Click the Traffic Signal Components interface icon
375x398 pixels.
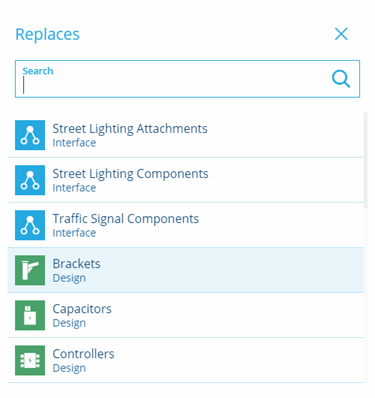tap(30, 225)
